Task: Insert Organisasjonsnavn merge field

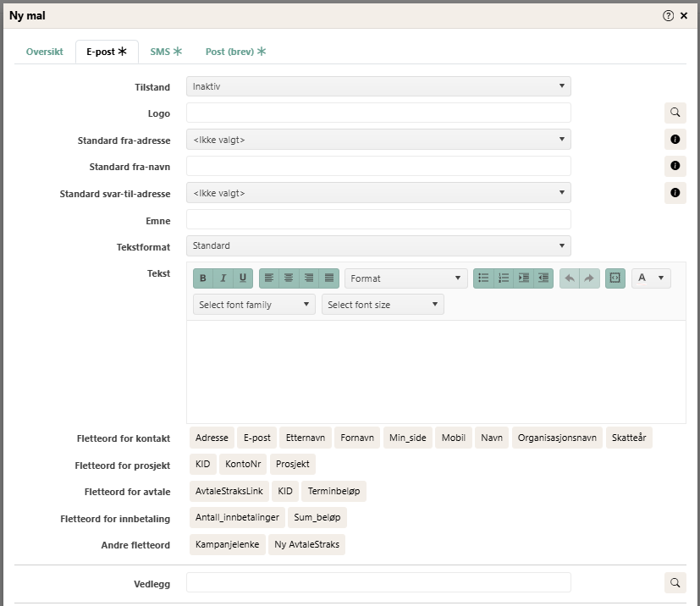Action: pyautogui.click(x=557, y=438)
